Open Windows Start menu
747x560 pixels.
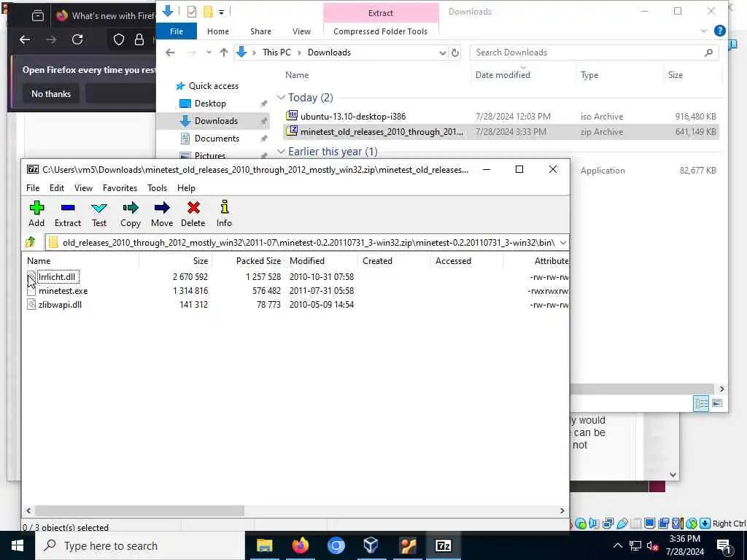(18, 545)
